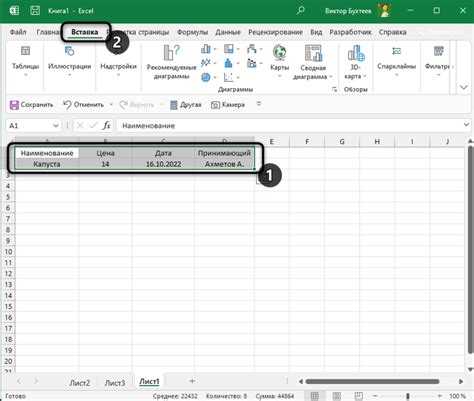474x401 pixels.
Task: Click Сохранить in quick access toolbar
Action: point(31,105)
